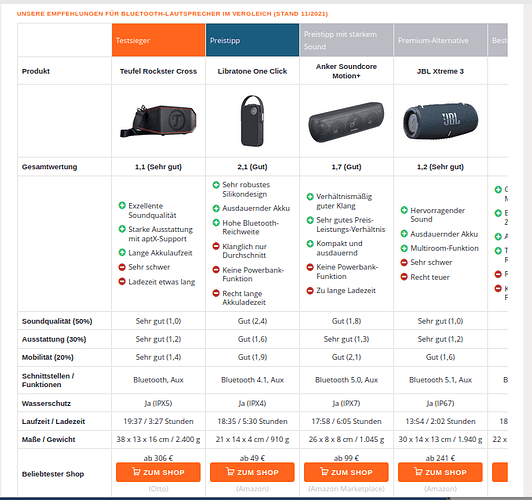This screenshot has width=532, height=500.
Task: Click plus icon beside Hervorragender Sound
Action: tap(404, 210)
